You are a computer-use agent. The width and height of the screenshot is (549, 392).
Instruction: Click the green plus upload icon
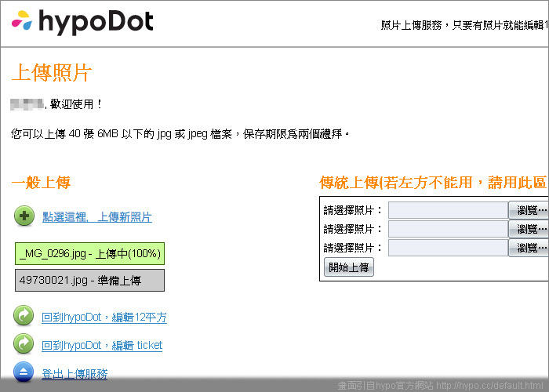click(x=24, y=216)
